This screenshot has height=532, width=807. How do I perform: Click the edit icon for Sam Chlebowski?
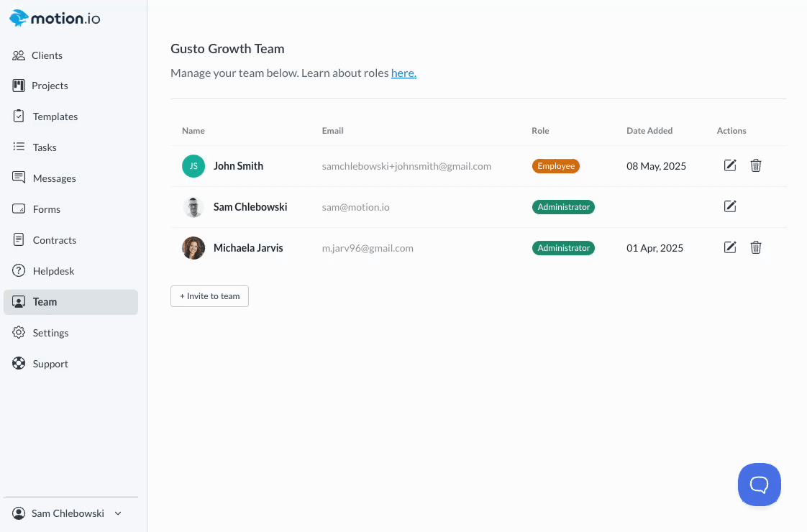pyautogui.click(x=730, y=206)
